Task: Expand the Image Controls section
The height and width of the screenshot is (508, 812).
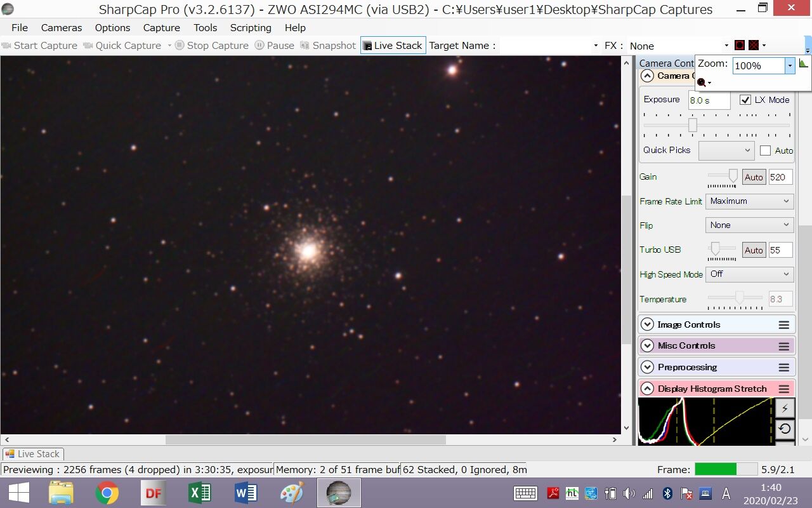Action: [647, 324]
